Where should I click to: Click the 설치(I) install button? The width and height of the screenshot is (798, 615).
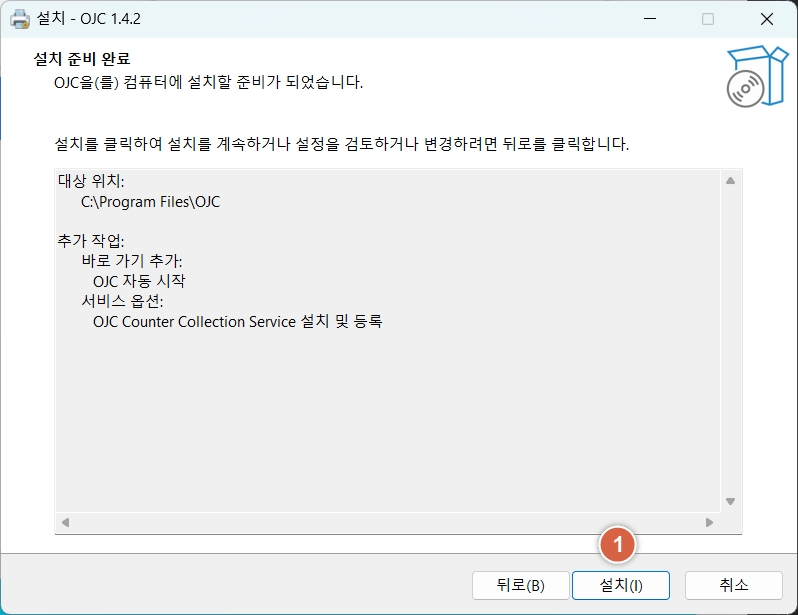pos(620,585)
